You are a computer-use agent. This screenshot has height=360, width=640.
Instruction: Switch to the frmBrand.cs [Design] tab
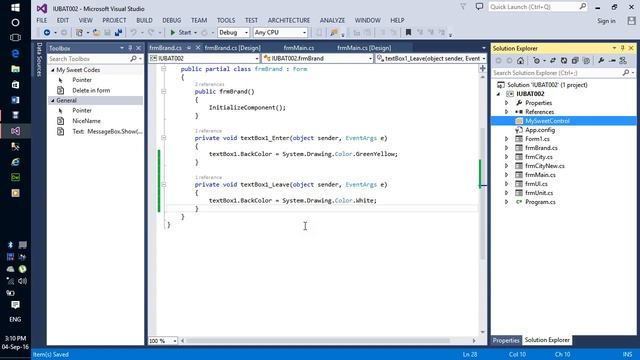(x=232, y=48)
